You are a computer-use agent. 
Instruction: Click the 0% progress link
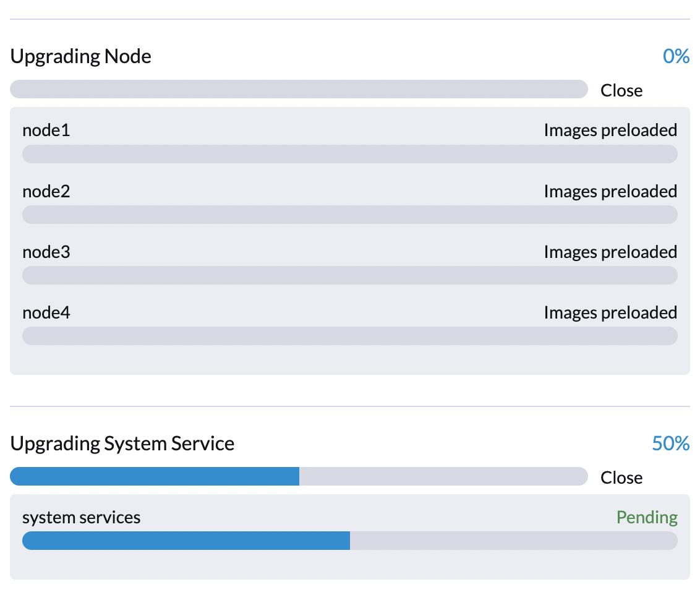677,56
